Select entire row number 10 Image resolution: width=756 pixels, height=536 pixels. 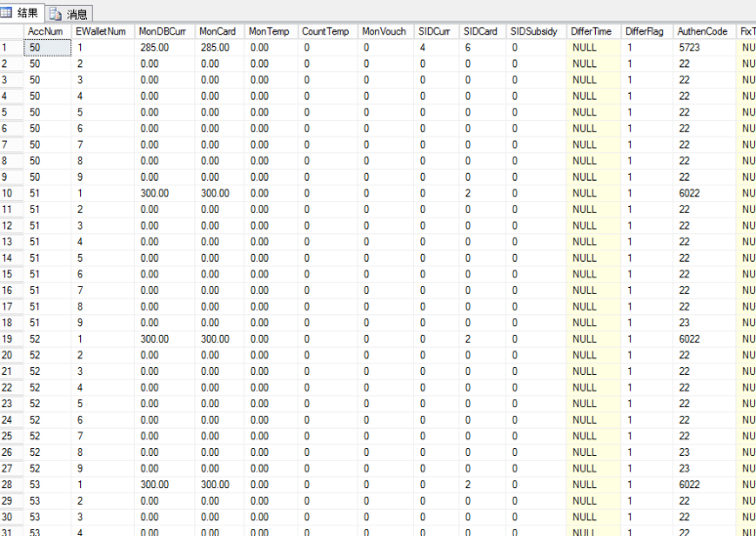click(x=11, y=193)
